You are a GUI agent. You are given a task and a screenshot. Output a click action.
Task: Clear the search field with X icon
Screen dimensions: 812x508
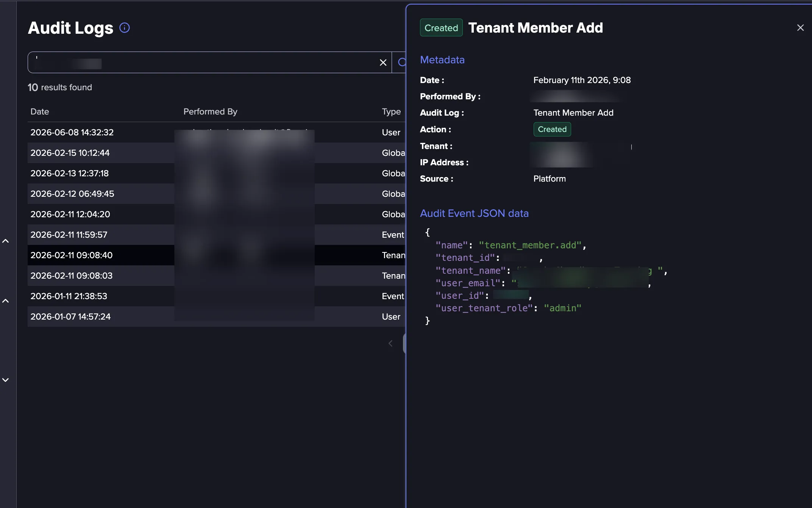(x=383, y=63)
